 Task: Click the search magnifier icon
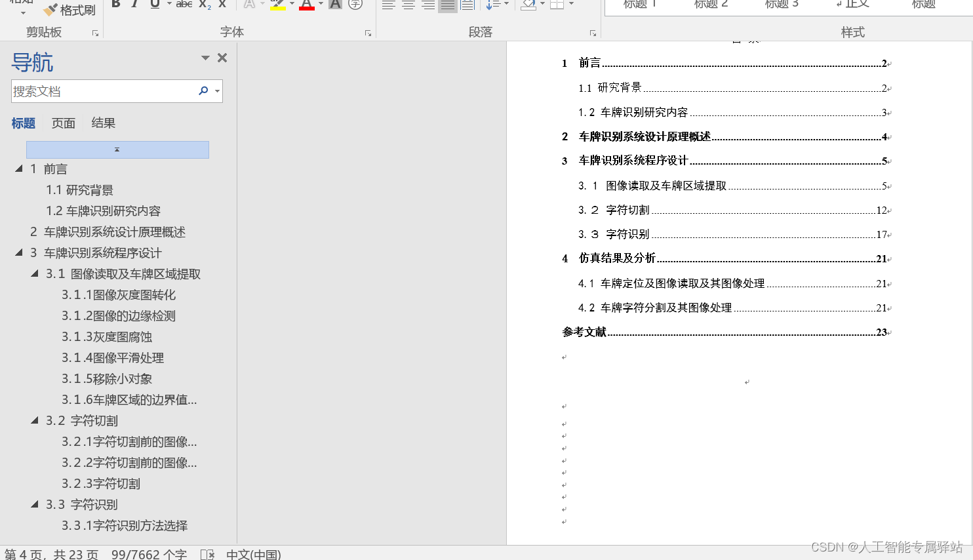[203, 90]
